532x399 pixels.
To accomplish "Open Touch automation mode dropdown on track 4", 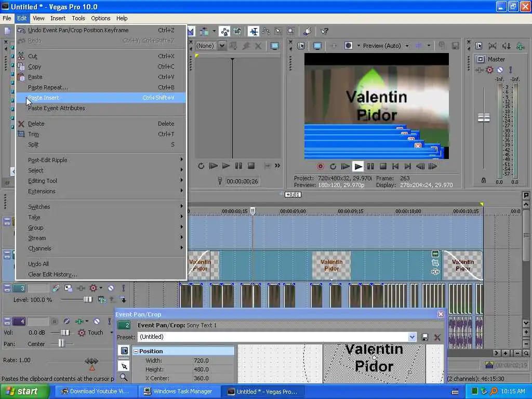I will point(111,332).
